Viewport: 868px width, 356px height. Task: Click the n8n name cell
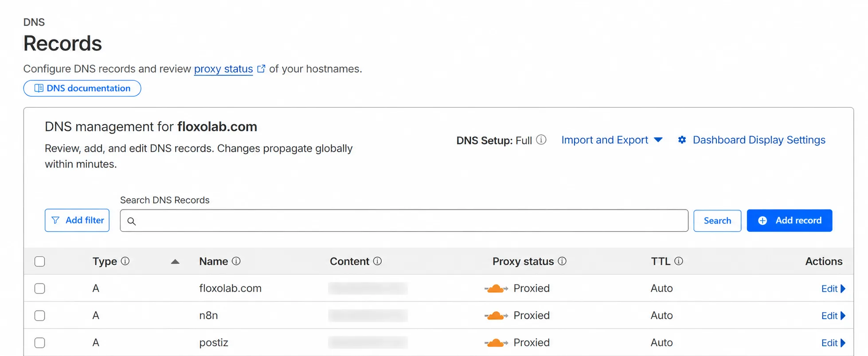tap(208, 315)
